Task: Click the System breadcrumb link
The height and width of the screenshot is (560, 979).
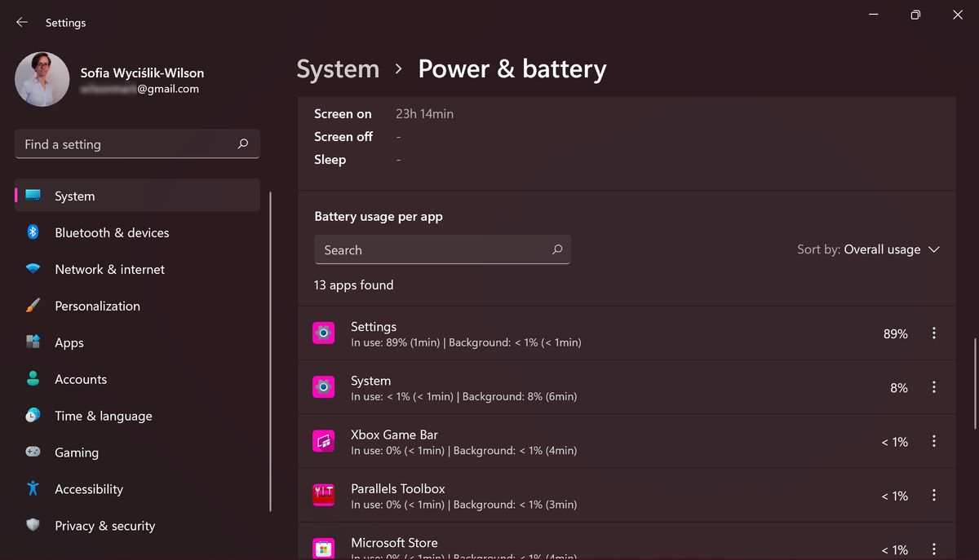Action: click(338, 68)
